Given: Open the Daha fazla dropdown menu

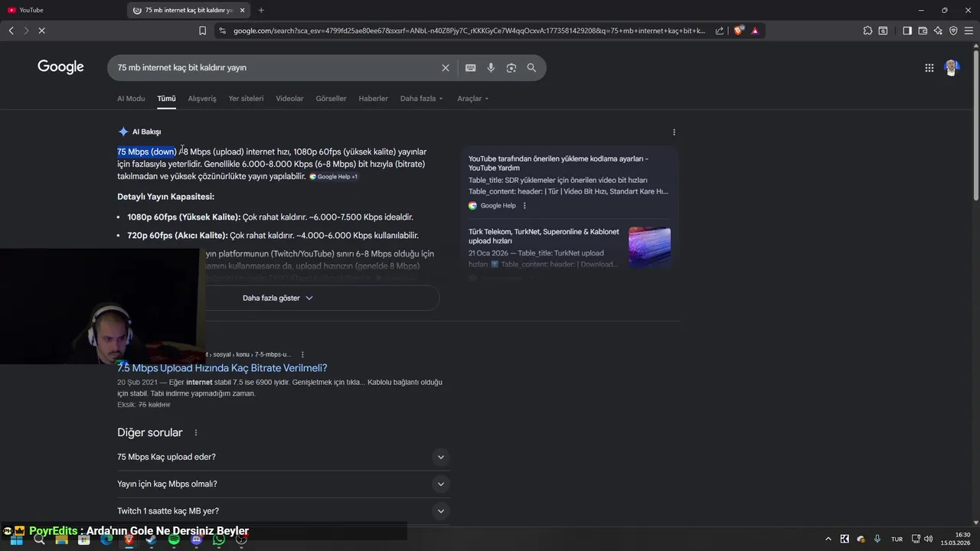Looking at the screenshot, I should [421, 98].
